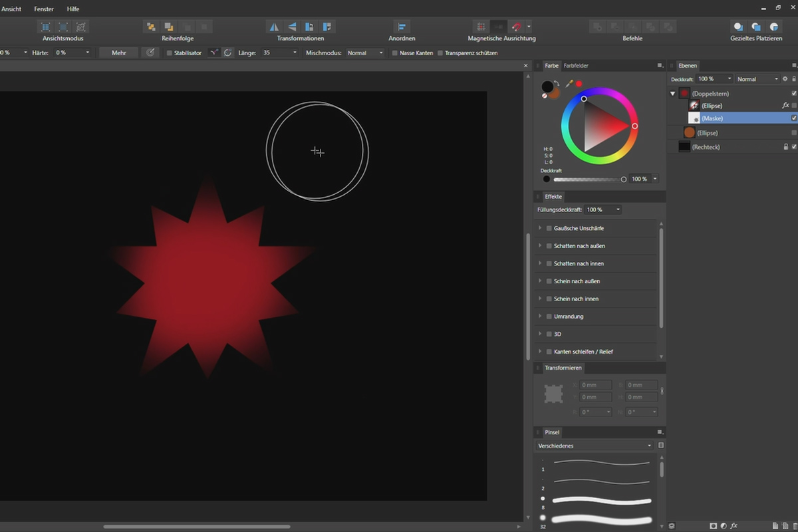
Task: Open the Mischmodus dropdown in the toolbar
Action: coord(364,53)
